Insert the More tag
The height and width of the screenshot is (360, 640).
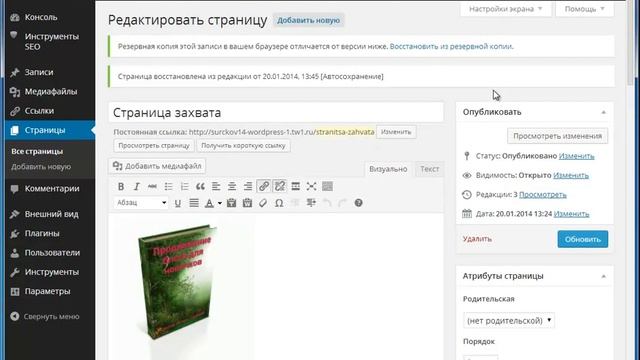(296, 187)
